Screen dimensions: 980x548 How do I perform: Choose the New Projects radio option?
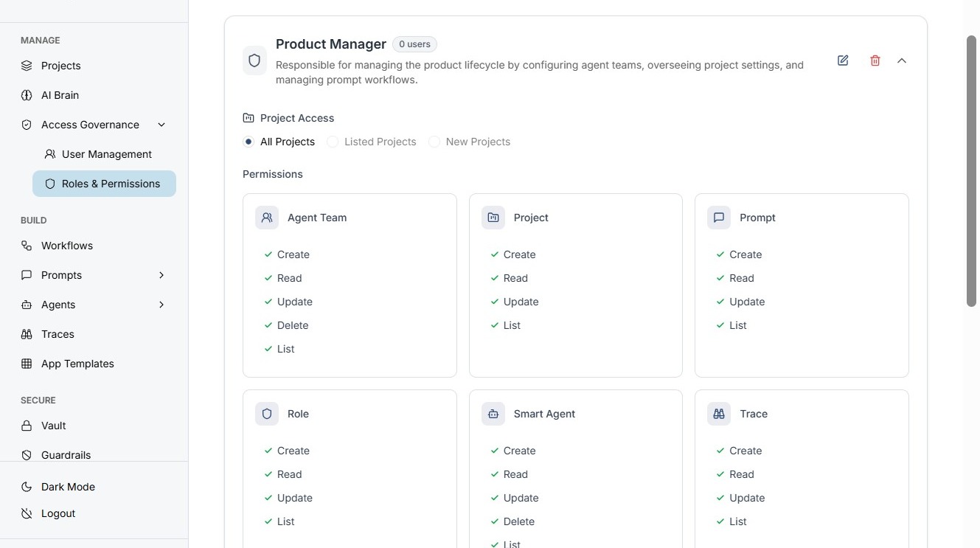(434, 142)
